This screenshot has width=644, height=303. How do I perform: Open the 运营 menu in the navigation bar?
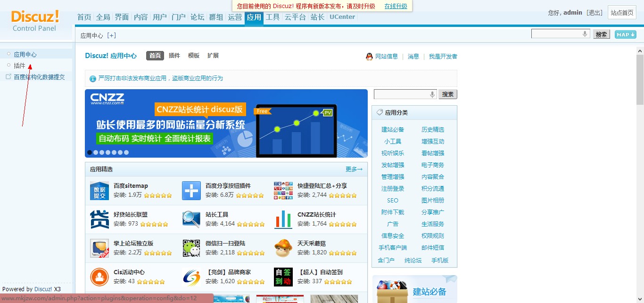[235, 17]
